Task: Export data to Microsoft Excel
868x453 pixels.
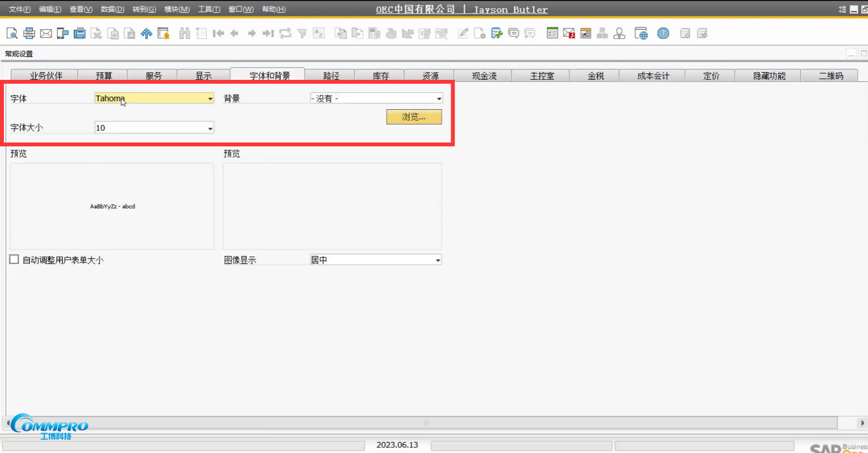Action: tap(96, 33)
